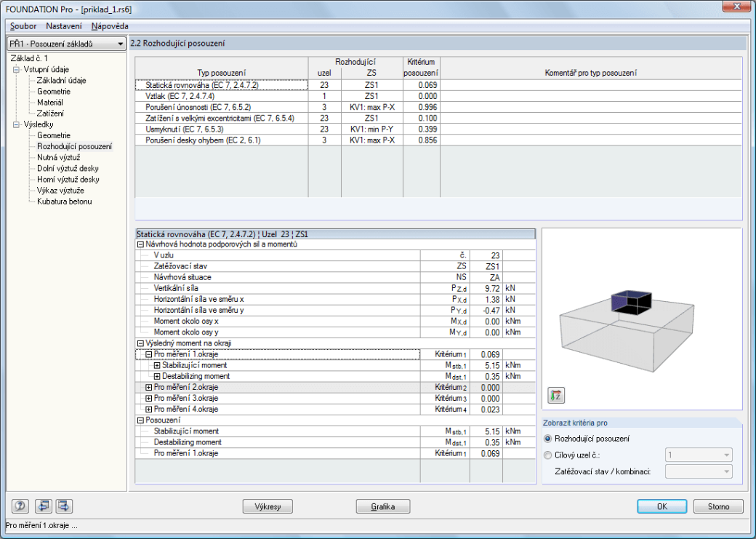The height and width of the screenshot is (539, 756).
Task: Go to previous table using left arrow icon
Action: (44, 506)
